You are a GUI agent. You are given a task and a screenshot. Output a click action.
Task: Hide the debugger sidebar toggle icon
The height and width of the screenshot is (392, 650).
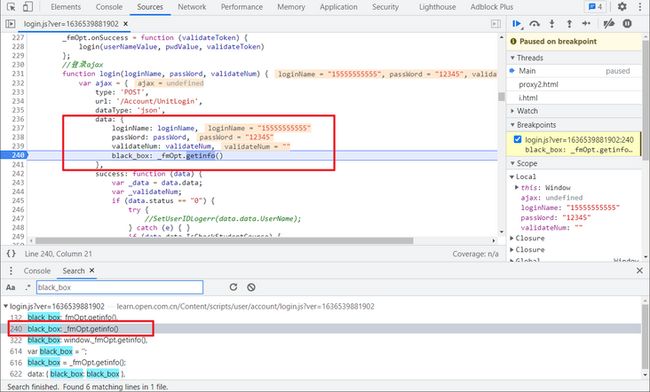(x=495, y=24)
